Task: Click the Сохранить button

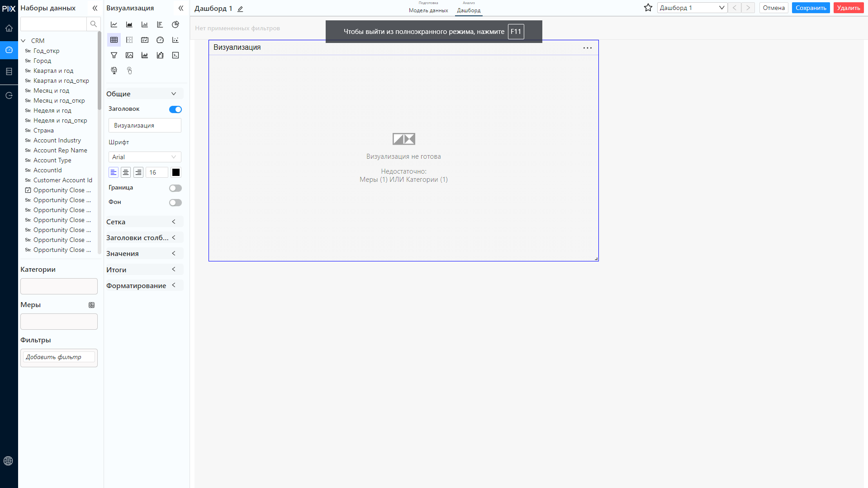Action: 811,8
